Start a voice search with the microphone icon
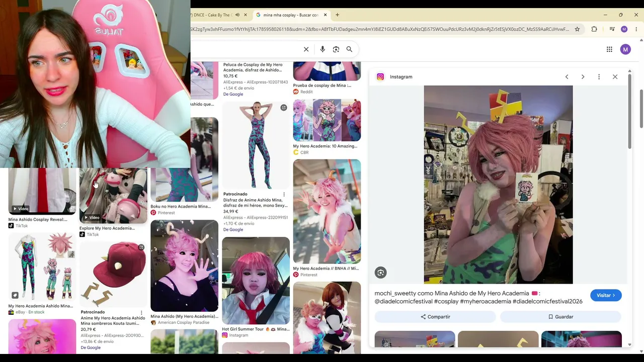The width and height of the screenshot is (644, 362). tap(323, 49)
